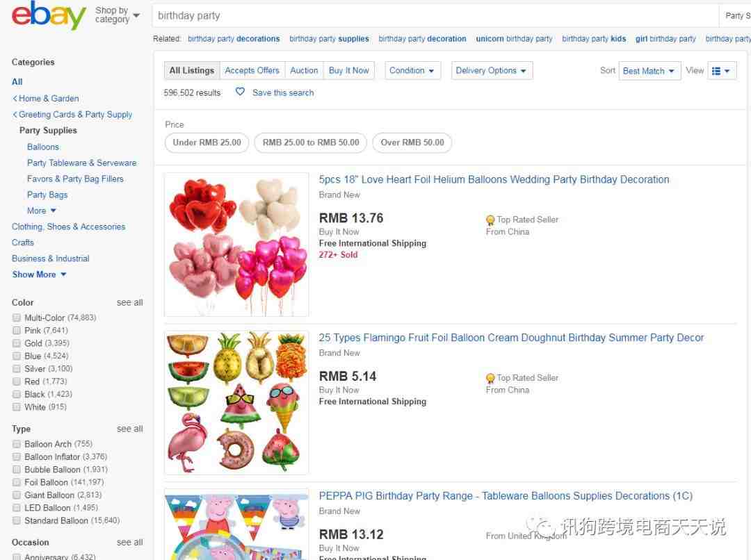
Task: Open the Balloons category link
Action: pyautogui.click(x=43, y=147)
